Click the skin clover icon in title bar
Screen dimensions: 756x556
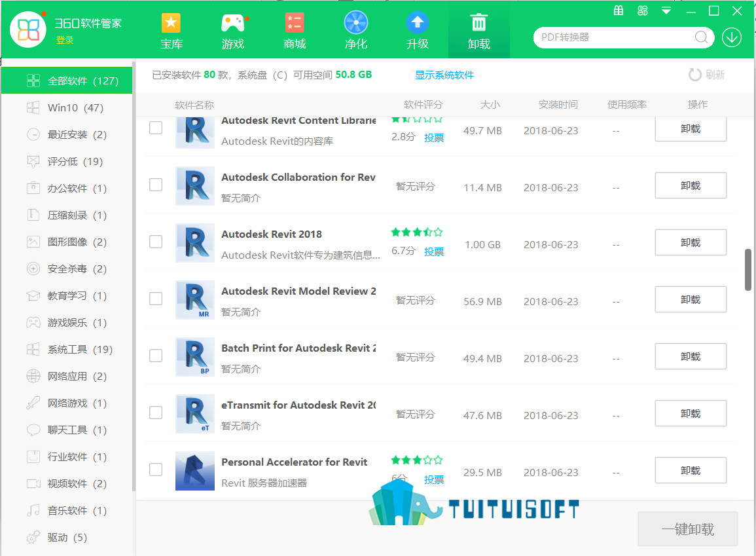click(x=643, y=10)
